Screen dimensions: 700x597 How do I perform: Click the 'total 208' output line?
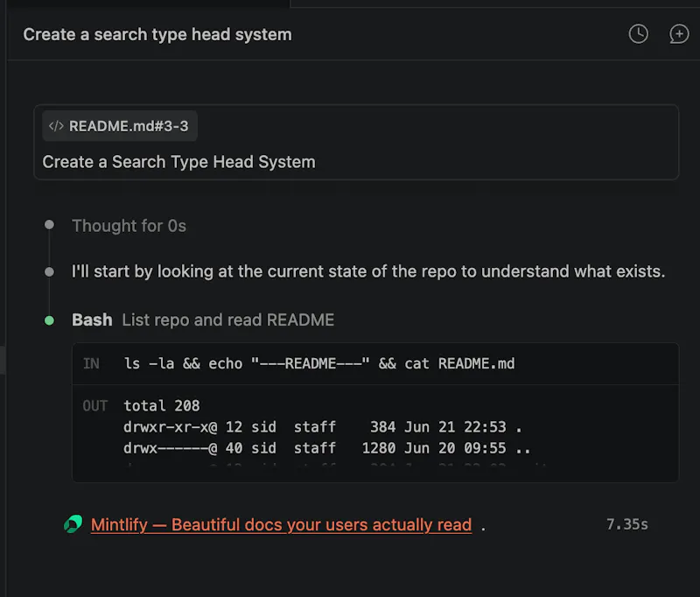(162, 405)
